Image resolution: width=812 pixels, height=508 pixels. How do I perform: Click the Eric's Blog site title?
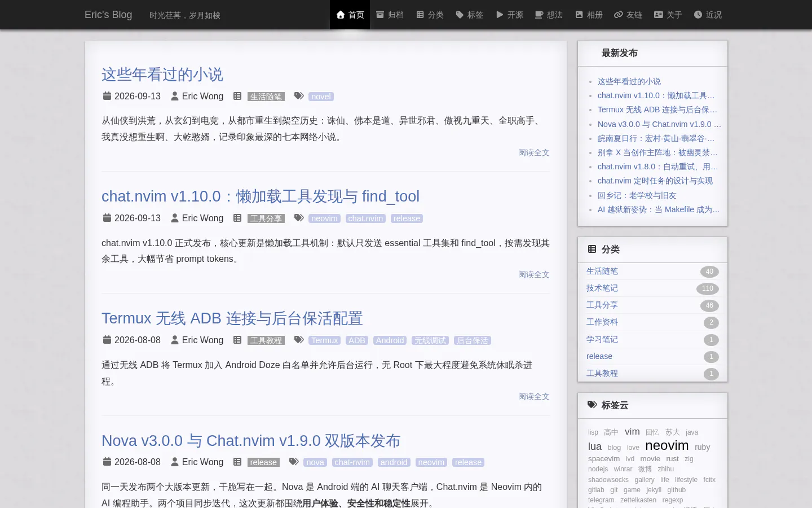click(108, 15)
